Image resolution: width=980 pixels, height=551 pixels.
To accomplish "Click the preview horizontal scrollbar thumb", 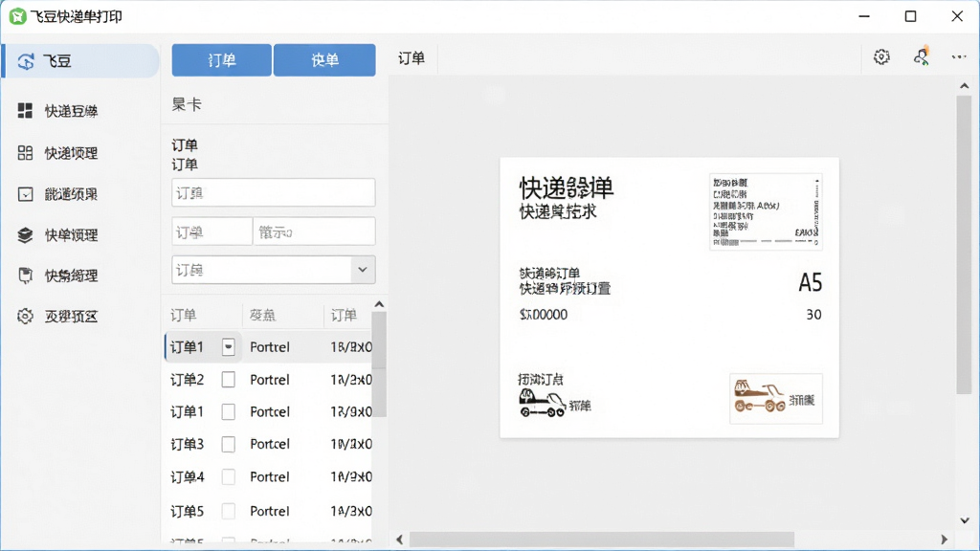I will 602,540.
